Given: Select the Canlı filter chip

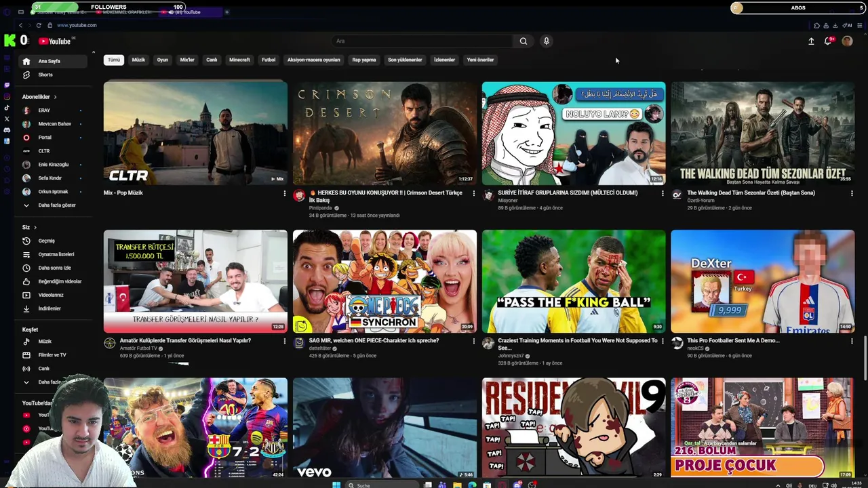Looking at the screenshot, I should 212,60.
